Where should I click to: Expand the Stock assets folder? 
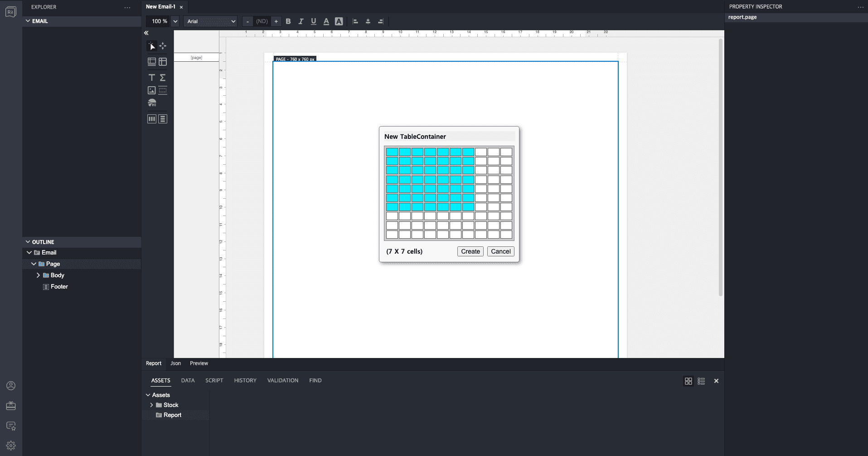coord(151,405)
